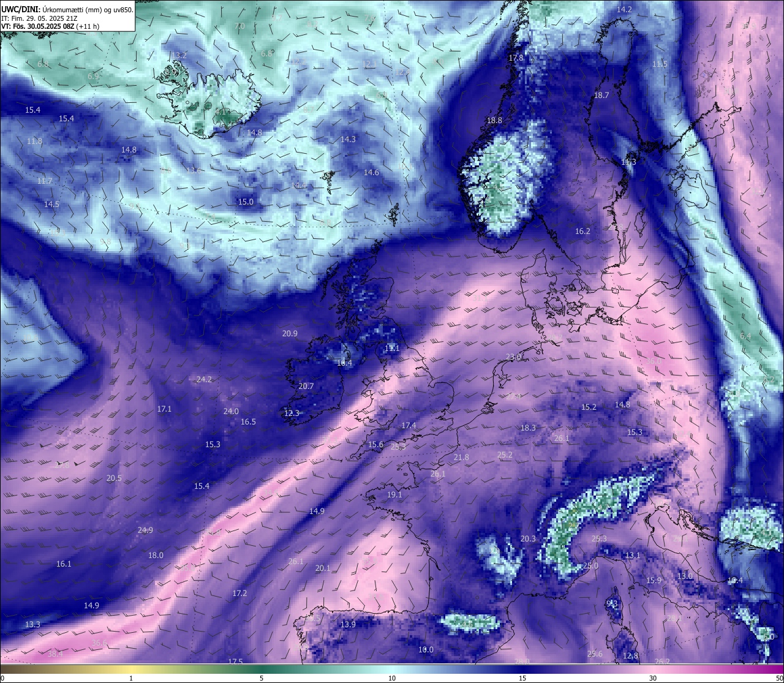Click the 14.2 value at the top edge
This screenshot has width=784, height=683.
(624, 9)
